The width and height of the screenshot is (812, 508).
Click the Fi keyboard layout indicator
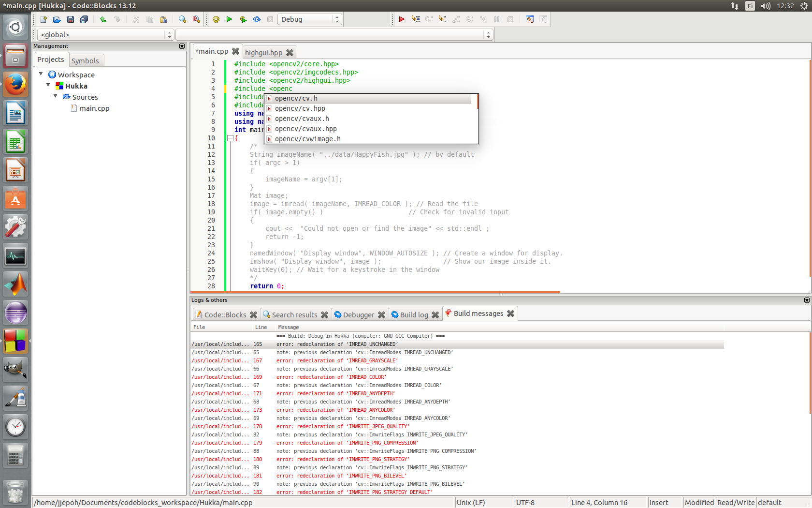pyautogui.click(x=750, y=6)
